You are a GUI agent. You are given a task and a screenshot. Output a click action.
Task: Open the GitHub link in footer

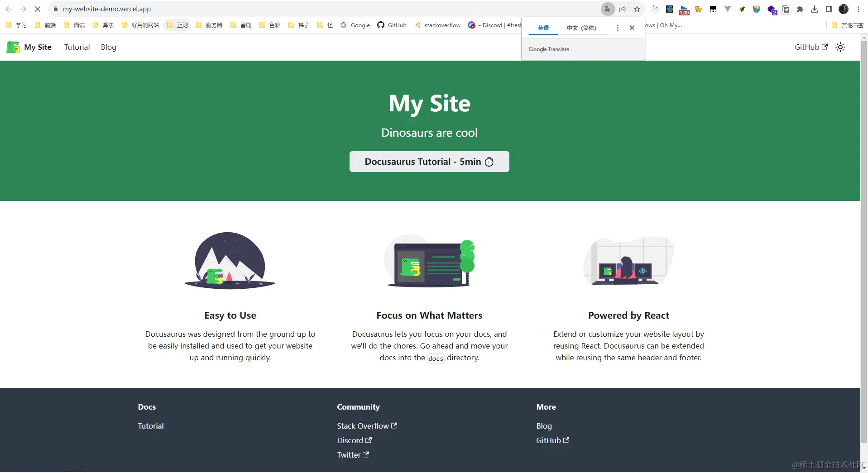pyautogui.click(x=552, y=440)
